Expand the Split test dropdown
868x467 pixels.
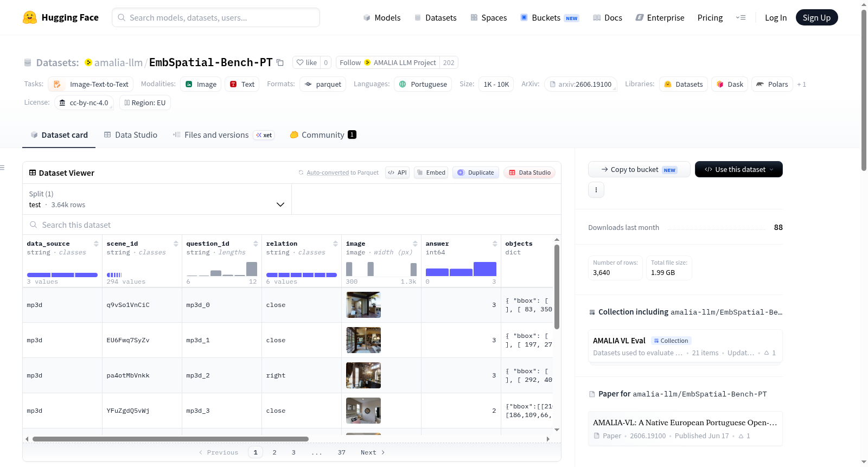[x=157, y=199]
